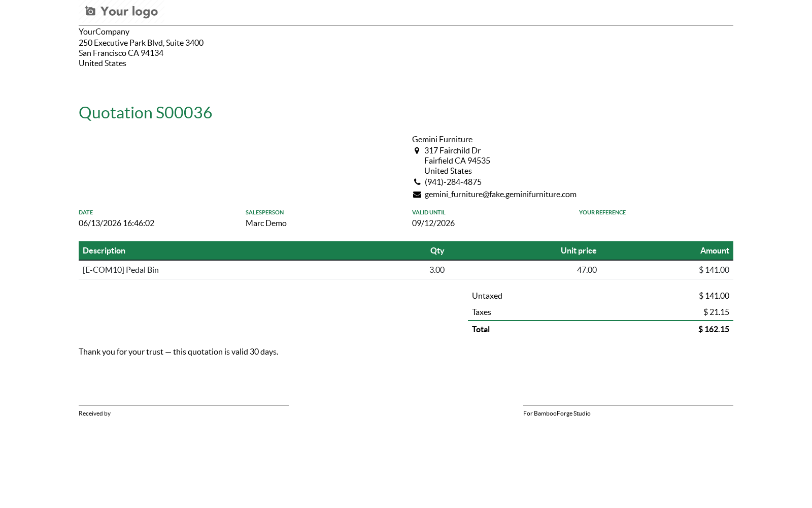Image resolution: width=812 pixels, height=508 pixels.
Task: Click the Description column header
Action: coord(104,250)
